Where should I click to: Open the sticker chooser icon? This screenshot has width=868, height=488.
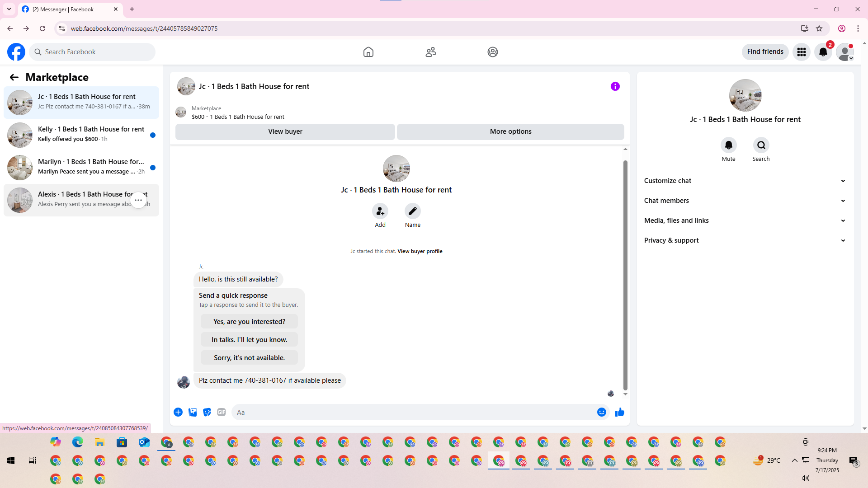pyautogui.click(x=207, y=412)
